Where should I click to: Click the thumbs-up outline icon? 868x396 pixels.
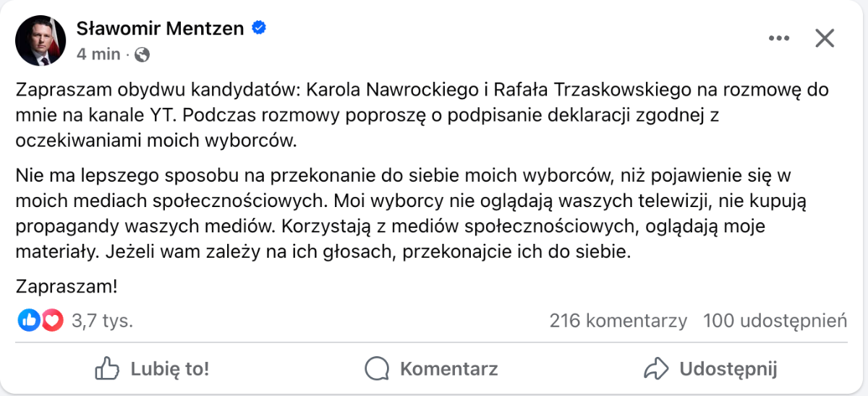coord(107,369)
